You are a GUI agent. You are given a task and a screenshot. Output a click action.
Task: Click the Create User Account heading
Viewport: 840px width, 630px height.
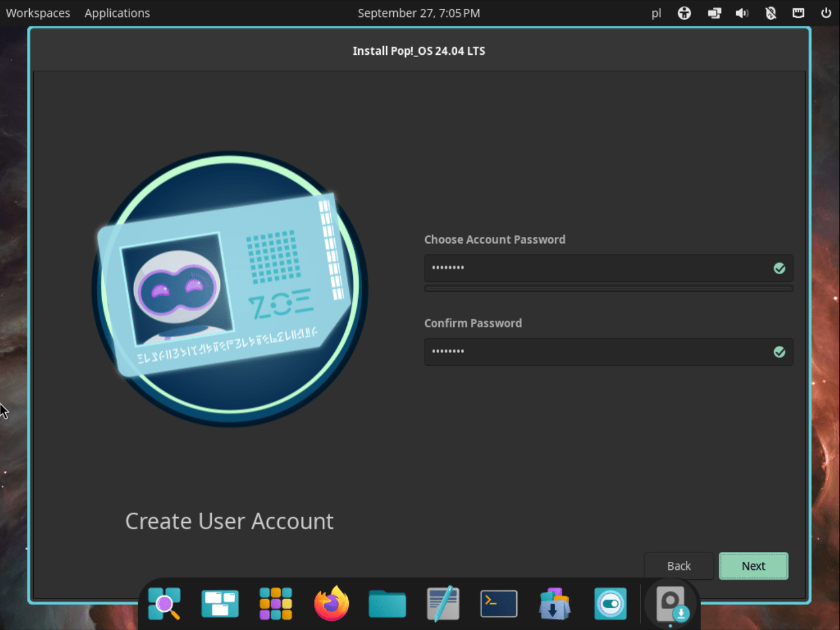point(229,521)
